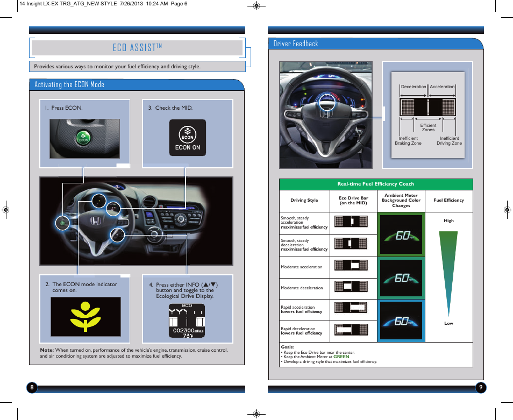Click the '3. Check the MID.' step text

[170, 108]
